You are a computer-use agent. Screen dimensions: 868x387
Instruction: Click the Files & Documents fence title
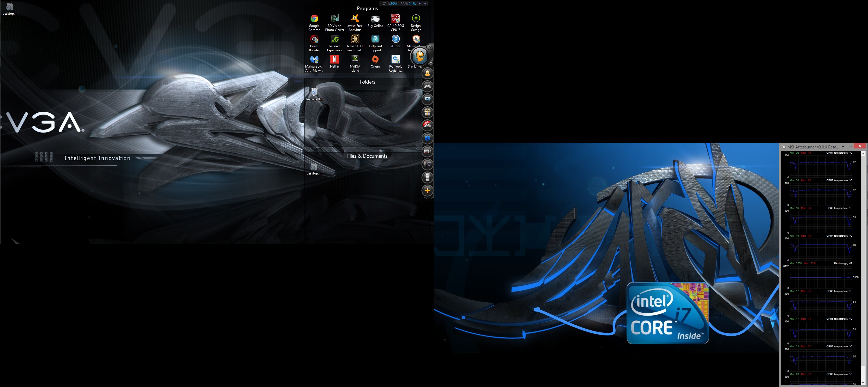click(x=367, y=156)
